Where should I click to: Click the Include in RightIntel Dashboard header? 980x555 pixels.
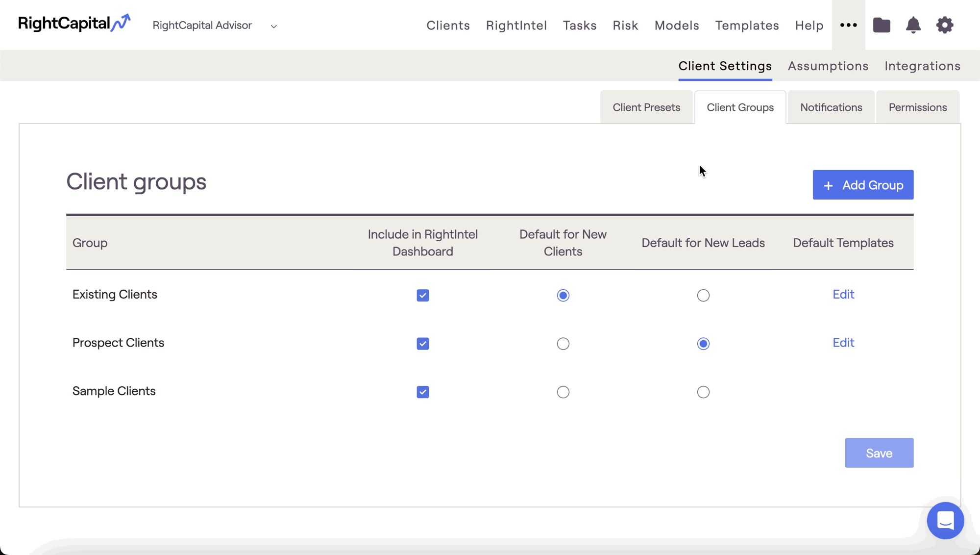point(423,243)
